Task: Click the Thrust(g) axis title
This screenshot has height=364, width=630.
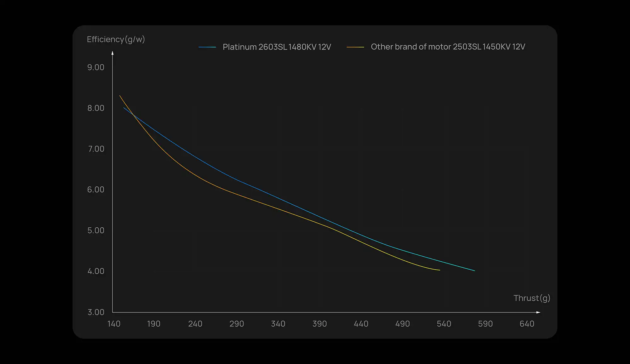Action: pyautogui.click(x=532, y=298)
